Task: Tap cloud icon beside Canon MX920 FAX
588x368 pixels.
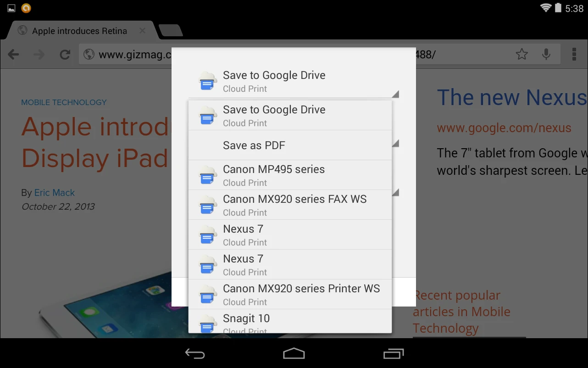Action: (207, 205)
